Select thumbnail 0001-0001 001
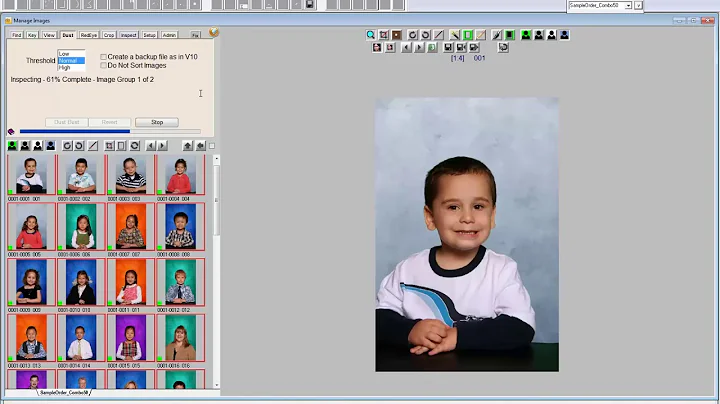Screen dimensions: 720x404 click(x=31, y=174)
